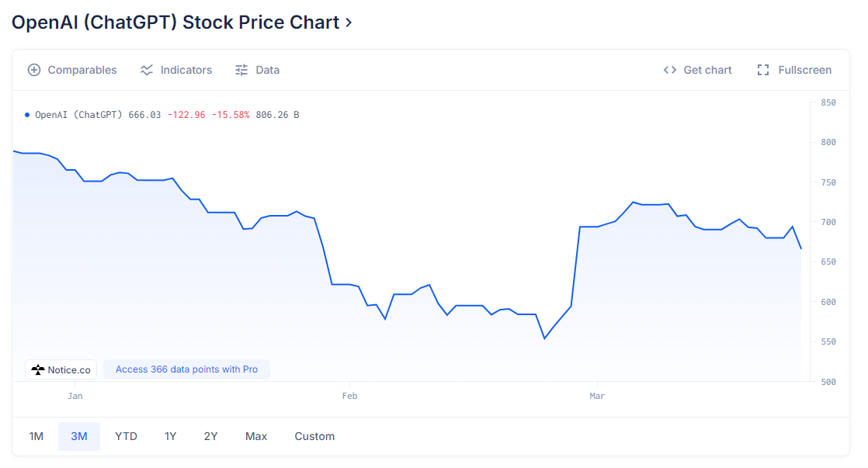Open the Notice.co badge link
Viewport: 868px width, 468px height.
coord(61,369)
